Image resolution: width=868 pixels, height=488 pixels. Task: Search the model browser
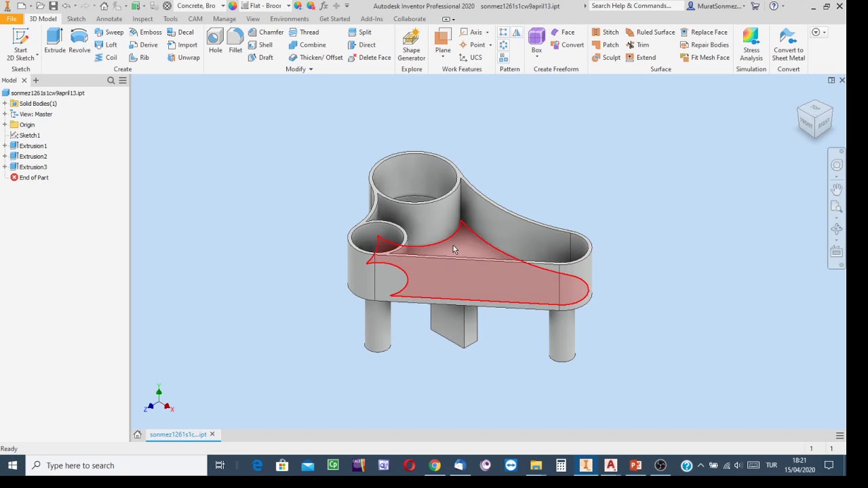pyautogui.click(x=111, y=81)
